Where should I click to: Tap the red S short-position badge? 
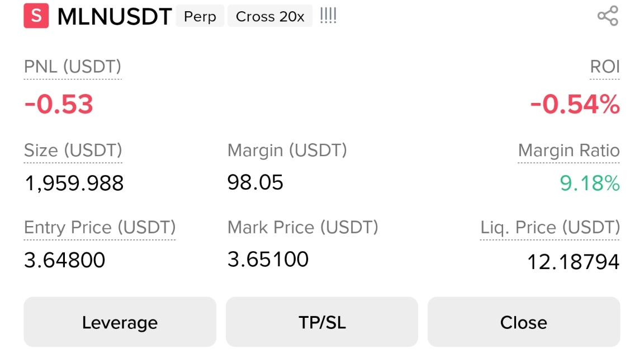coord(36,16)
